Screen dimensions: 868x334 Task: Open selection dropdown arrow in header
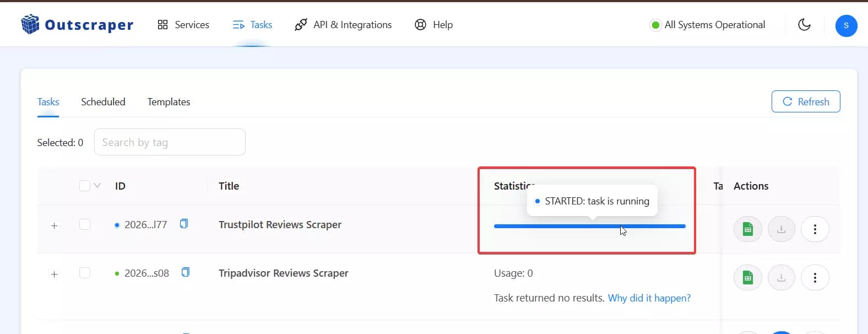point(97,186)
